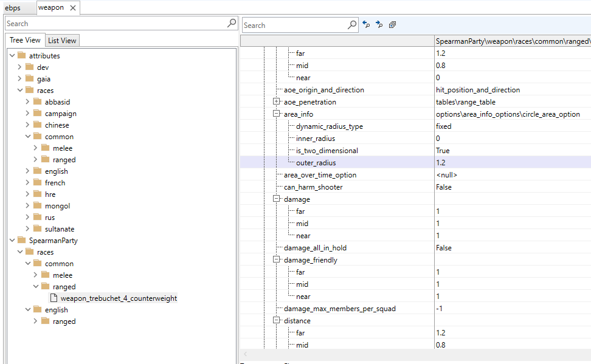Select the melee folder under attributes common
Screen dimensions: 591x364
[x=63, y=148]
